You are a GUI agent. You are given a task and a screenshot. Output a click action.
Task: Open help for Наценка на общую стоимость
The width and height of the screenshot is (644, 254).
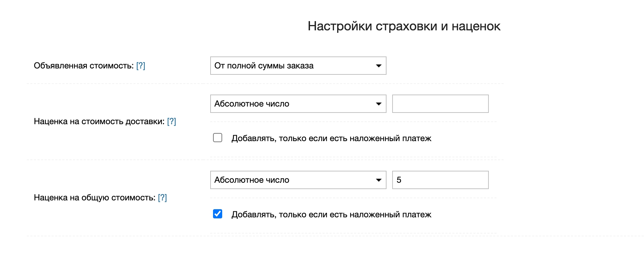click(162, 198)
